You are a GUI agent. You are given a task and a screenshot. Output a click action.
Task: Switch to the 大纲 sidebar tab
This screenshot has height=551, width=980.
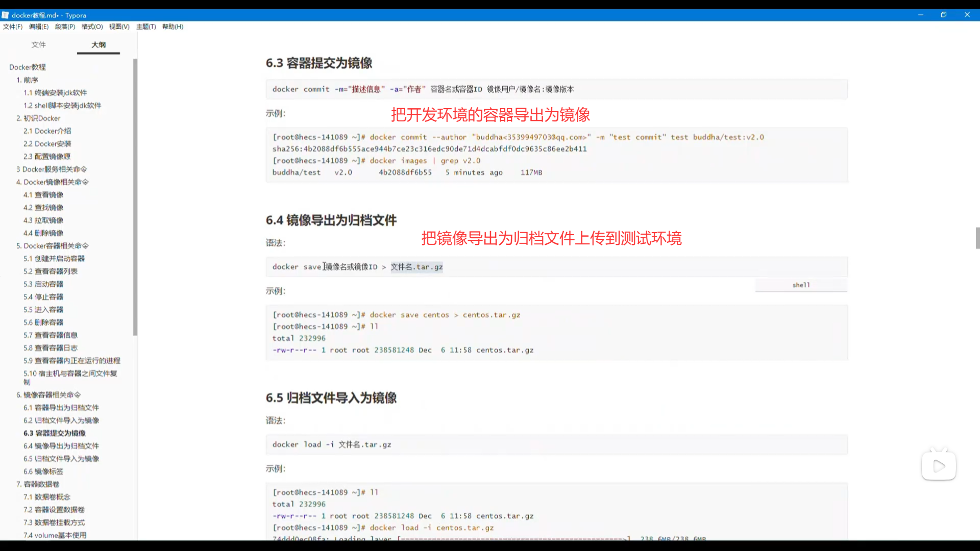pos(99,45)
